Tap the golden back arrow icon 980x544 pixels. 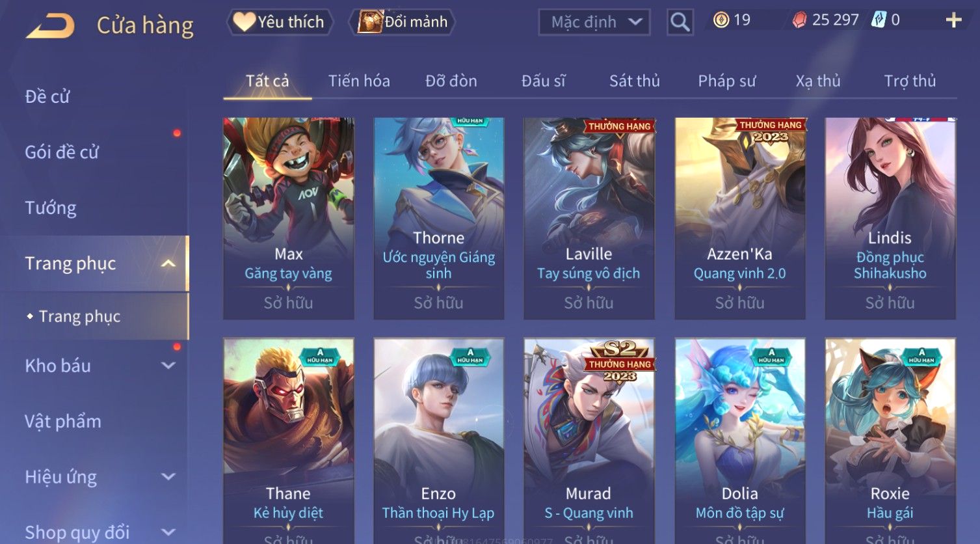coord(50,26)
